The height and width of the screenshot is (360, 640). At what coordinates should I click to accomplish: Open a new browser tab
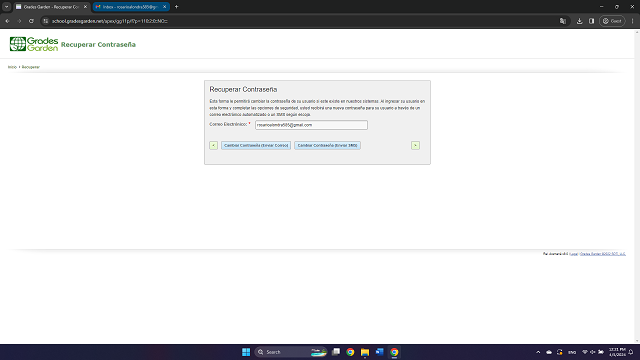point(176,7)
